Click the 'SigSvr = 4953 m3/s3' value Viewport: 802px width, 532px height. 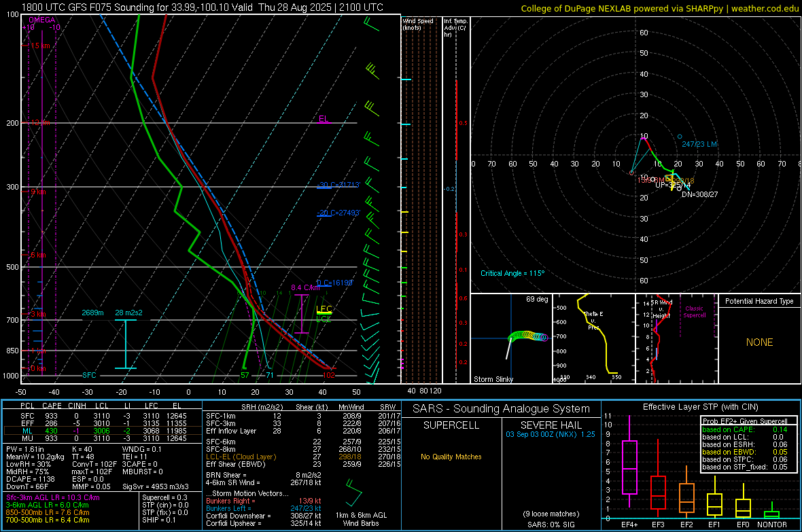[x=156, y=486]
